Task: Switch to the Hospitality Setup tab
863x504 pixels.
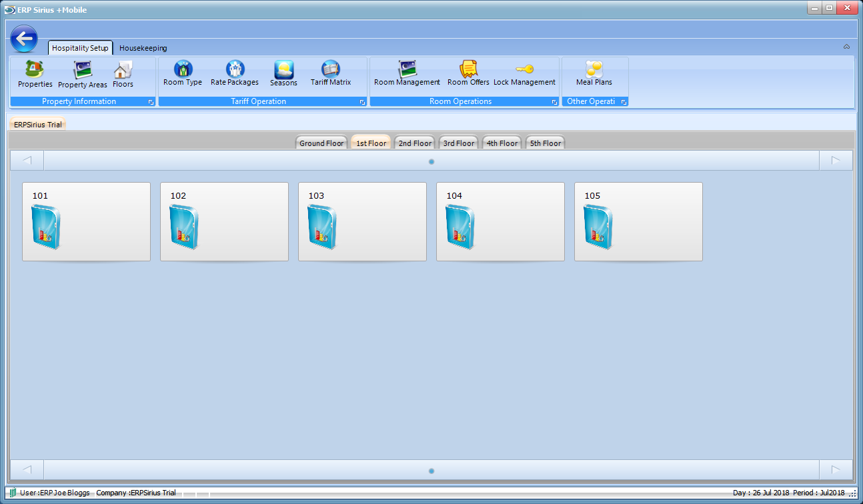Action: [x=80, y=48]
